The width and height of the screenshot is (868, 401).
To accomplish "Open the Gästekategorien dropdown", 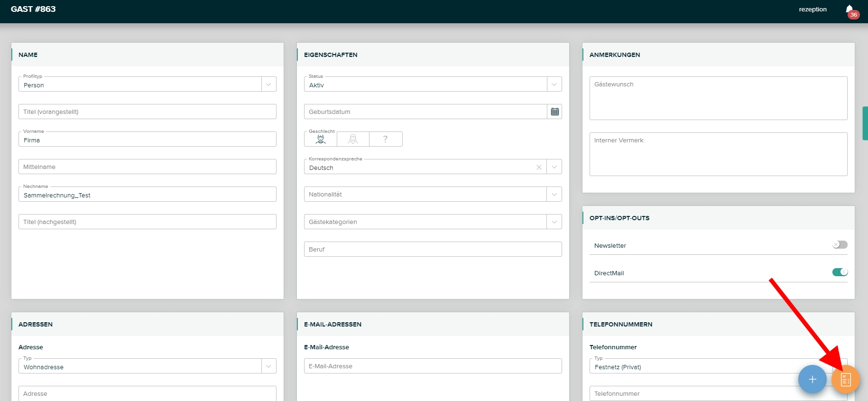I will pos(554,222).
